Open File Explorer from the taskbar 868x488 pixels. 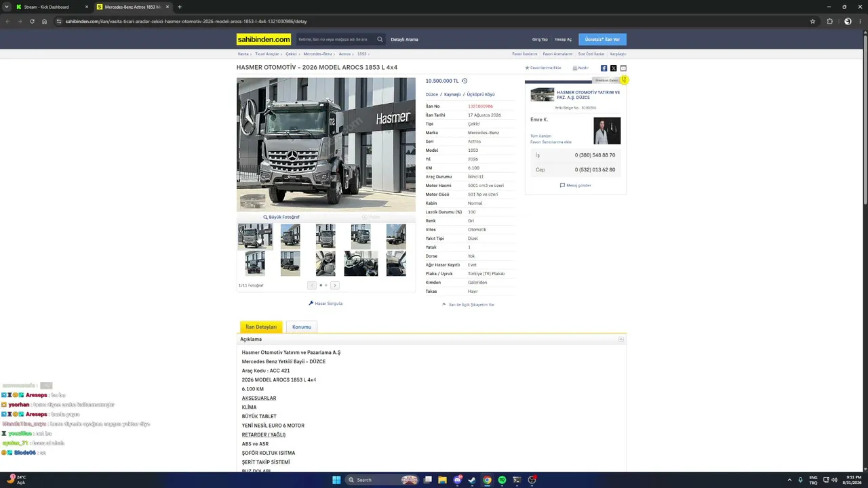pos(442,480)
